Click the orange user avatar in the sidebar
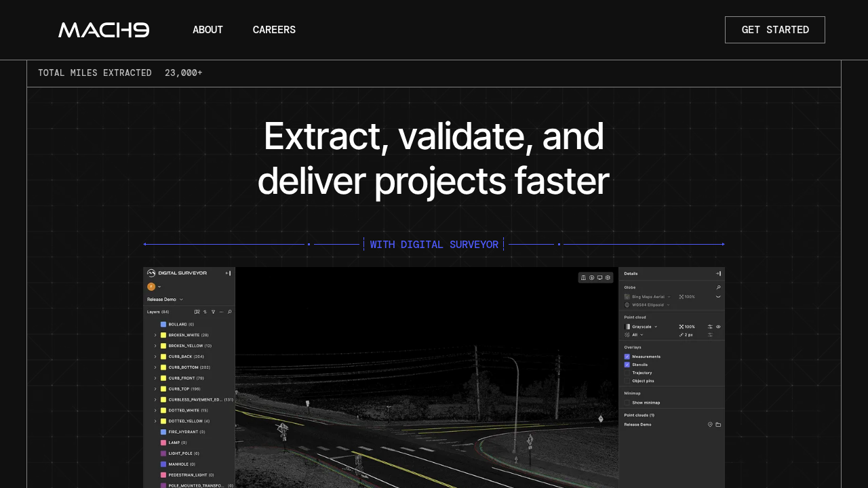The height and width of the screenshot is (488, 868). 151,287
